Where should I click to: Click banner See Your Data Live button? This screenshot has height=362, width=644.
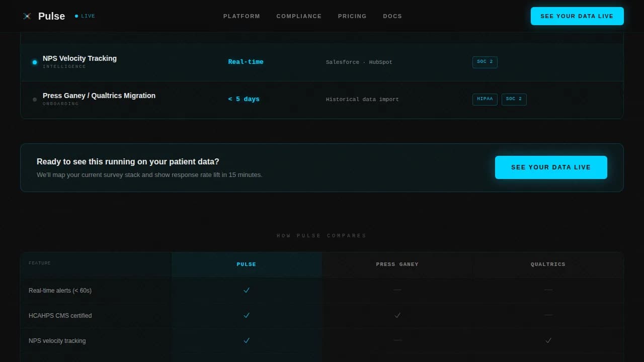pos(551,167)
